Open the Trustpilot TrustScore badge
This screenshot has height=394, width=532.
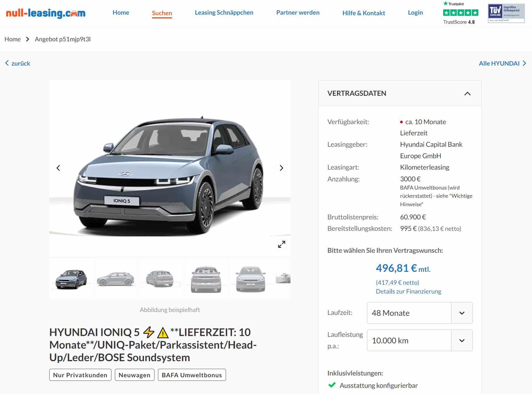(460, 13)
